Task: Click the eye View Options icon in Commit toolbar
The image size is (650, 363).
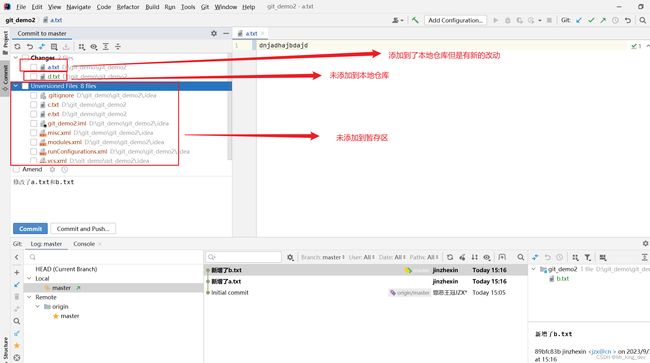Action: (x=94, y=47)
